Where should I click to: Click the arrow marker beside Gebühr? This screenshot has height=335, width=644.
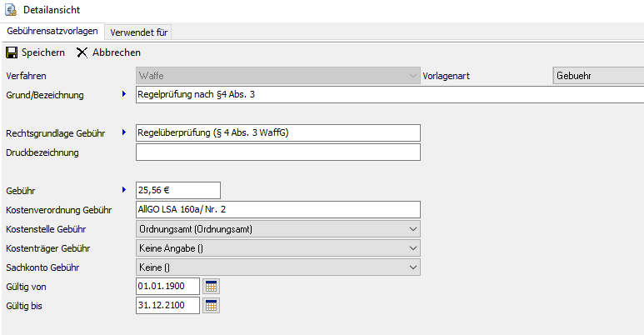125,190
